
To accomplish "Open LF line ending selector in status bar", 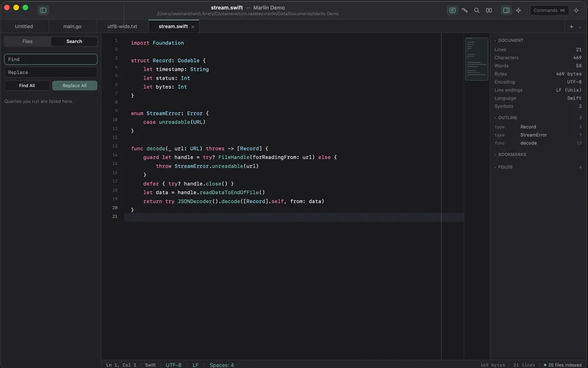I will tap(196, 365).
